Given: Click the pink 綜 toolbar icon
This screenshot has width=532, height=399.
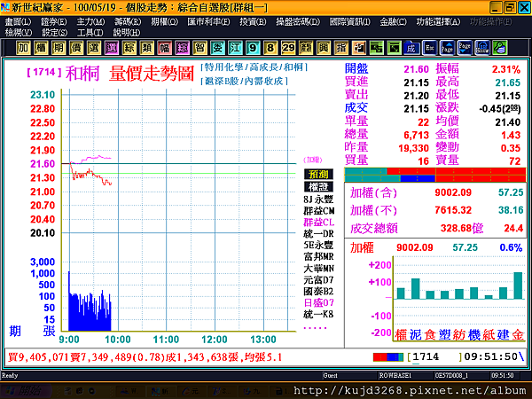Looking at the screenshot, I should pyautogui.click(x=182, y=48).
